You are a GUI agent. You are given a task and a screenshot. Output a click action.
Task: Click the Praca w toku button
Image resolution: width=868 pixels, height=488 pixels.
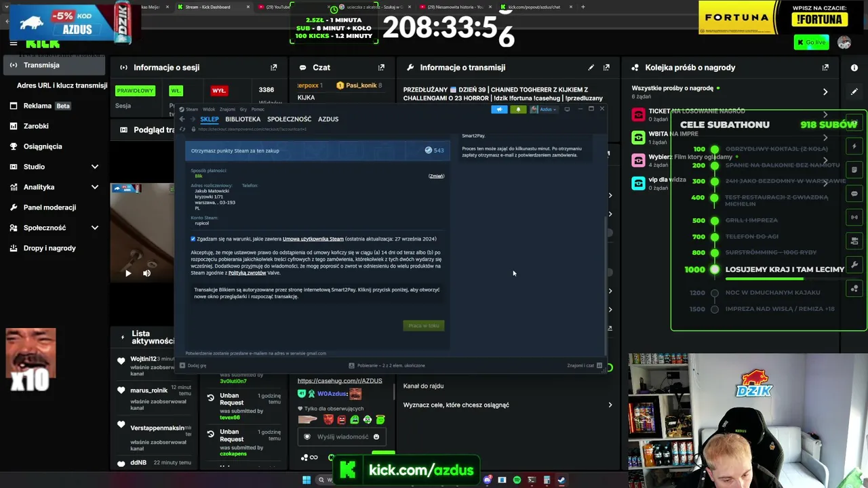424,326
